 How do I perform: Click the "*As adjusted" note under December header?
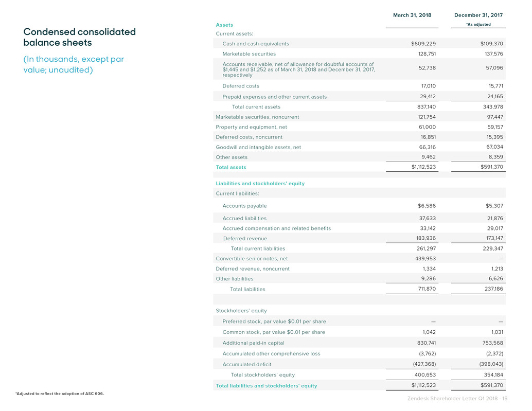coord(478,25)
